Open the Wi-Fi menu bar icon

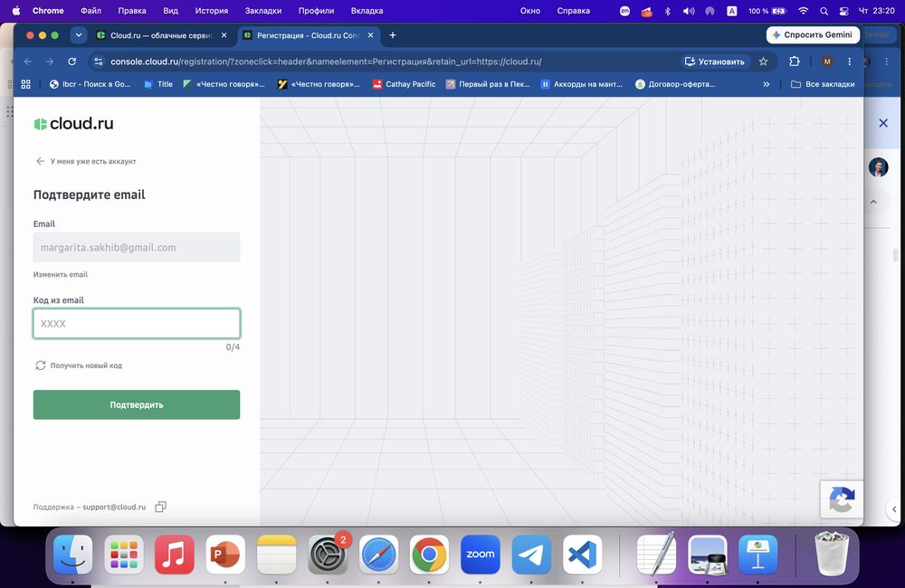click(x=803, y=11)
